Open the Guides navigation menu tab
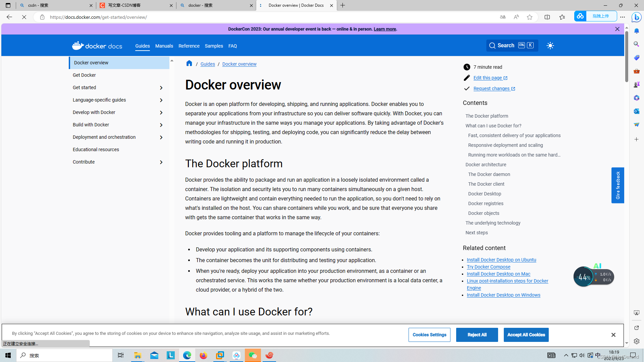Image resolution: width=644 pixels, height=362 pixels. pyautogui.click(x=143, y=46)
